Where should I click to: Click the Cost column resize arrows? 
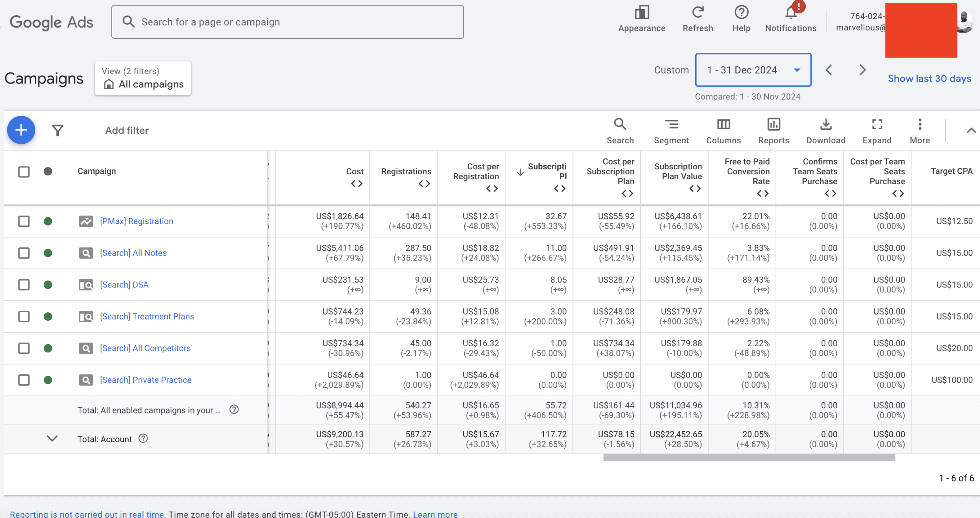[356, 184]
